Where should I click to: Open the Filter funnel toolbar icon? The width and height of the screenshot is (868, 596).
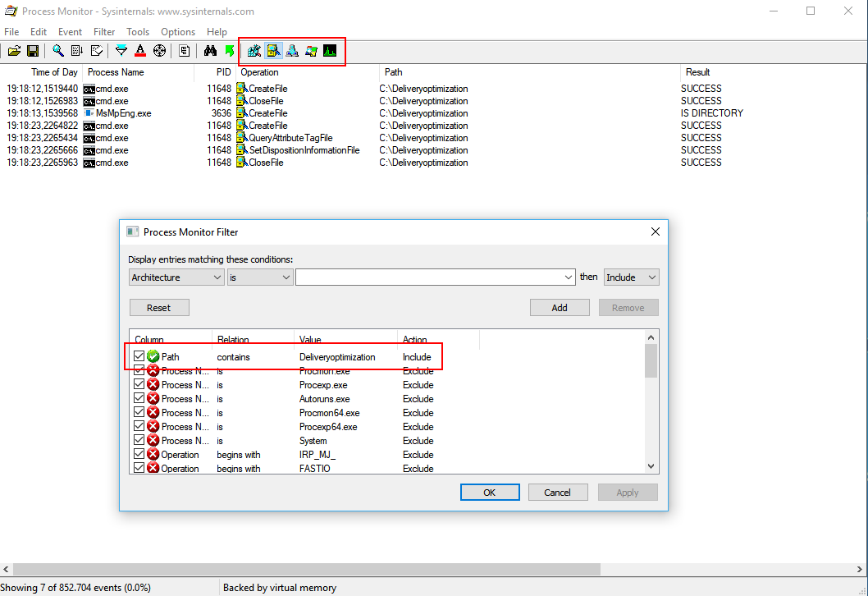point(121,51)
